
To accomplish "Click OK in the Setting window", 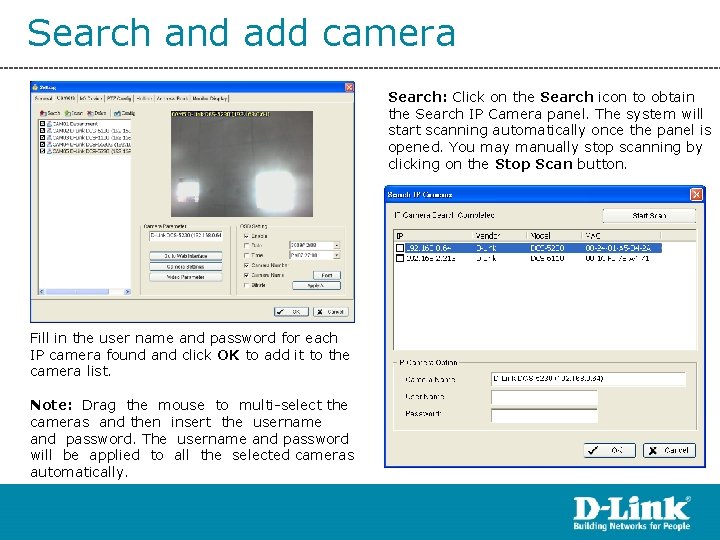I will coord(291,312).
